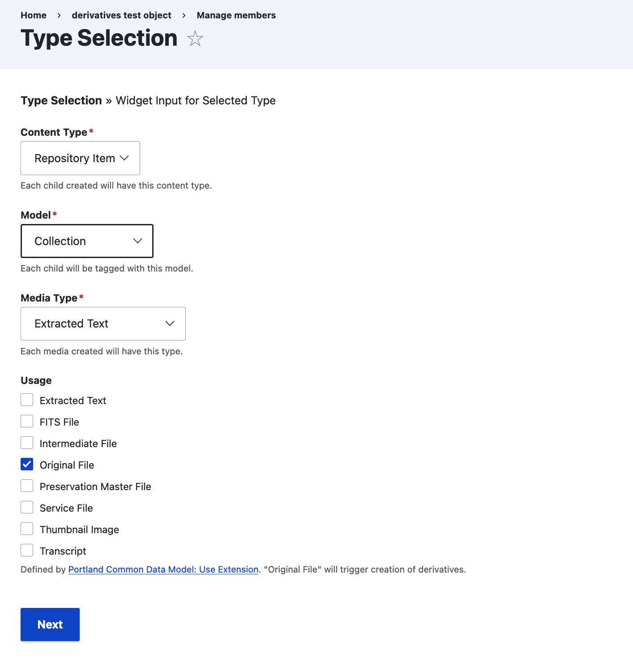The height and width of the screenshot is (672, 633).
Task: Enable the FITS File checkbox
Action: (x=27, y=421)
